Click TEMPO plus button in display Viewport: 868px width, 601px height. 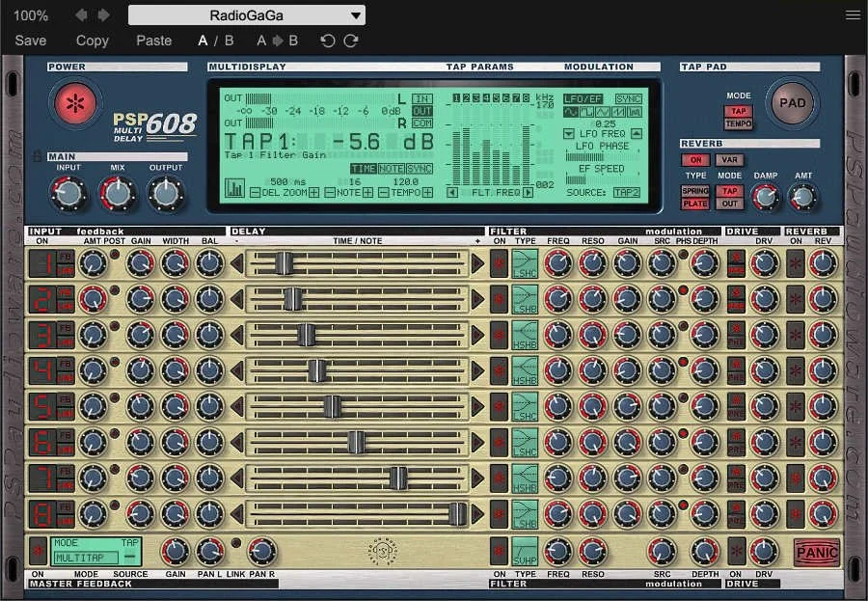pyautogui.click(x=427, y=193)
